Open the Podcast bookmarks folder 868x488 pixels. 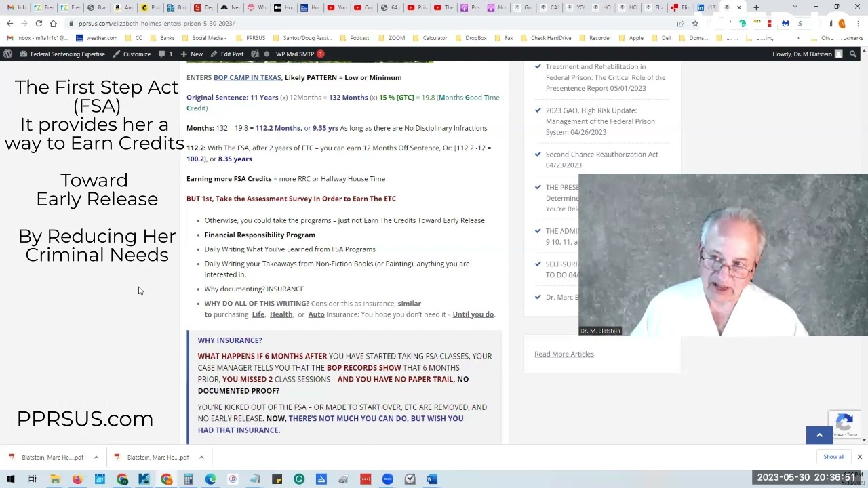click(353, 38)
